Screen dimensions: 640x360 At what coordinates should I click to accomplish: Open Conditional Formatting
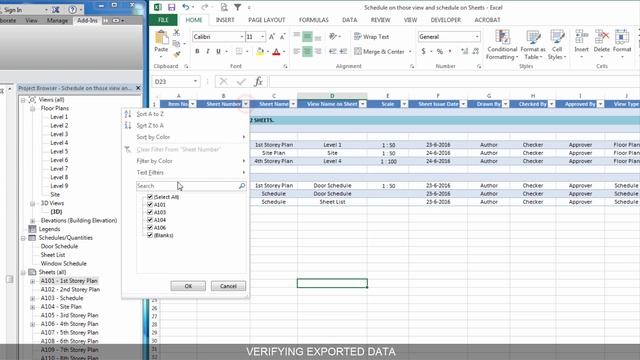click(502, 45)
